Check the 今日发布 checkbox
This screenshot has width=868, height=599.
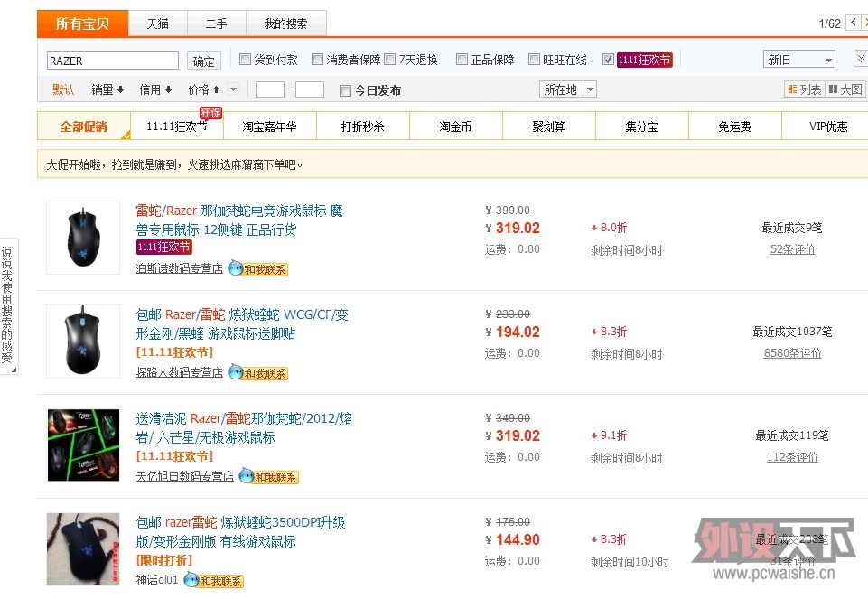pyautogui.click(x=345, y=90)
